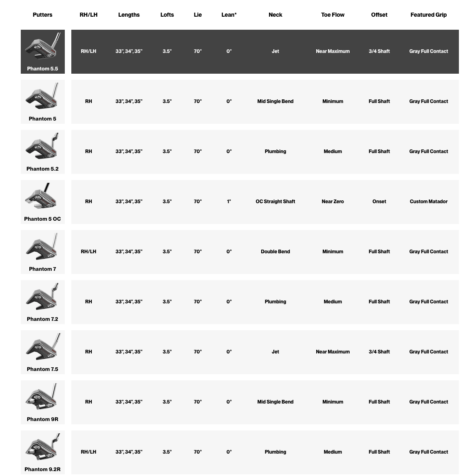
Task: Click the Putters column header
Action: tap(42, 15)
